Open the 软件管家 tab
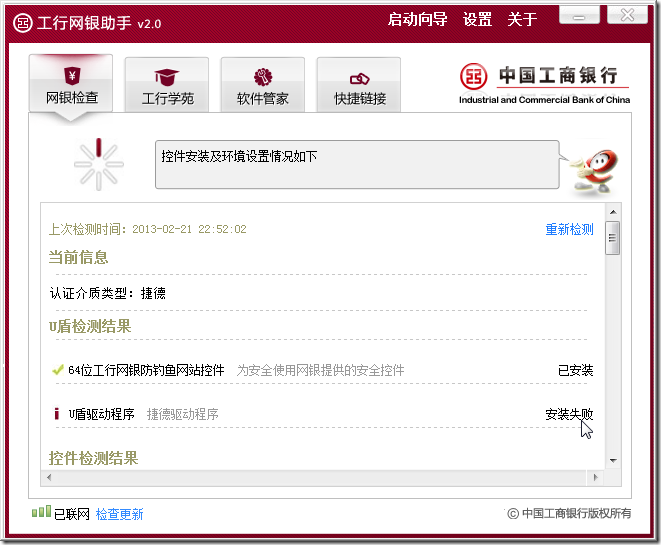The width and height of the screenshot is (661, 545). [x=263, y=85]
